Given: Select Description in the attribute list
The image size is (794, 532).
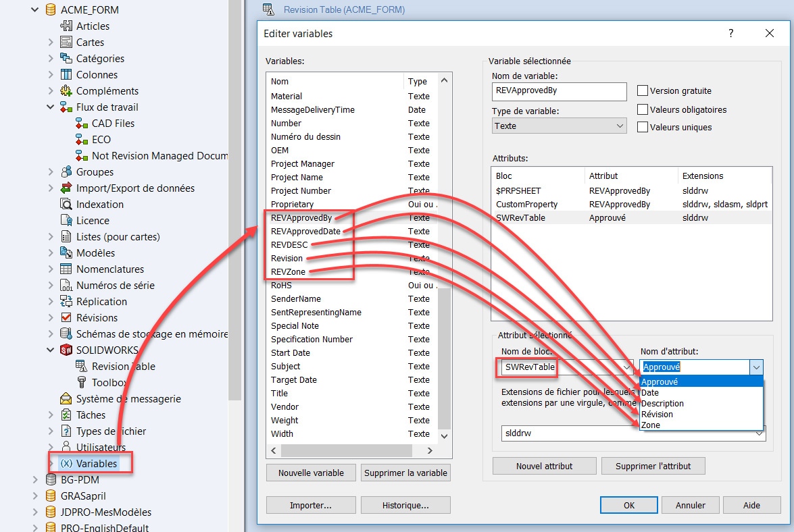Looking at the screenshot, I should point(701,403).
